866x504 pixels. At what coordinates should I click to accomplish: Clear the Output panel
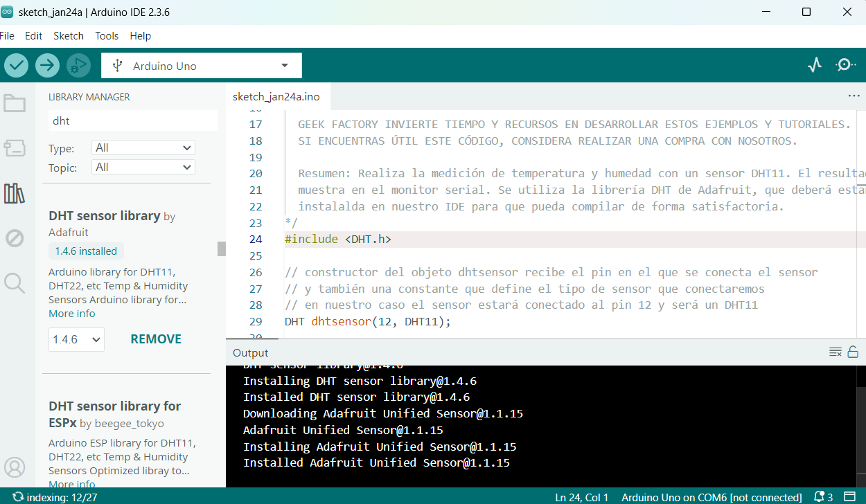pyautogui.click(x=836, y=352)
